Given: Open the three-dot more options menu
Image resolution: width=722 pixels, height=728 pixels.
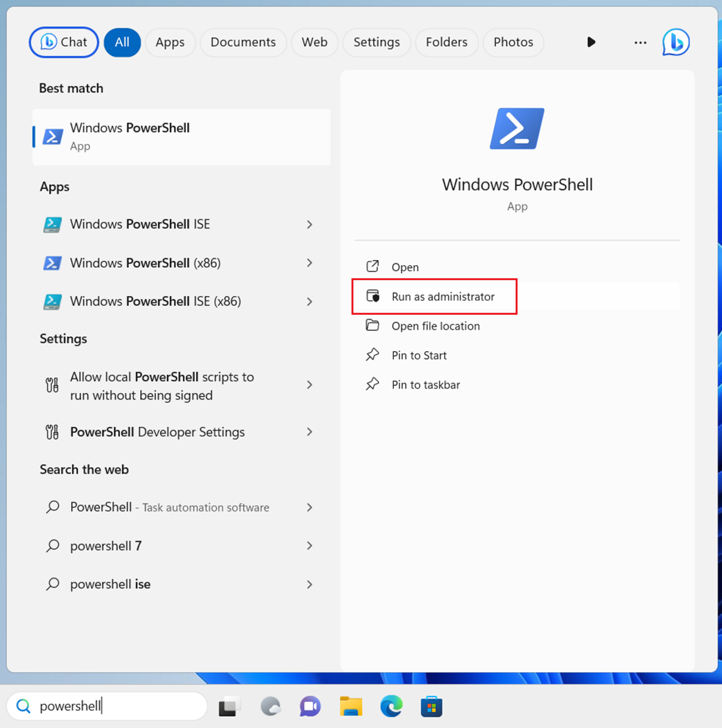Looking at the screenshot, I should click(640, 43).
